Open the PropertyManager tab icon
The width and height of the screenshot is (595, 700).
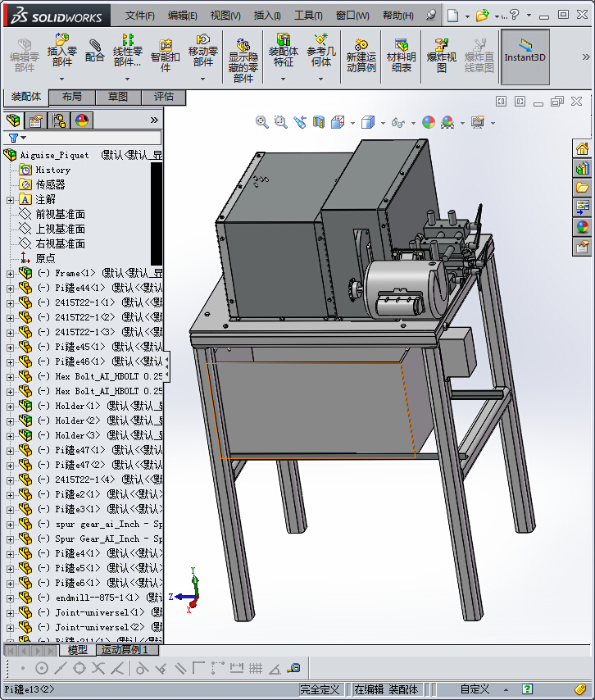[x=36, y=120]
